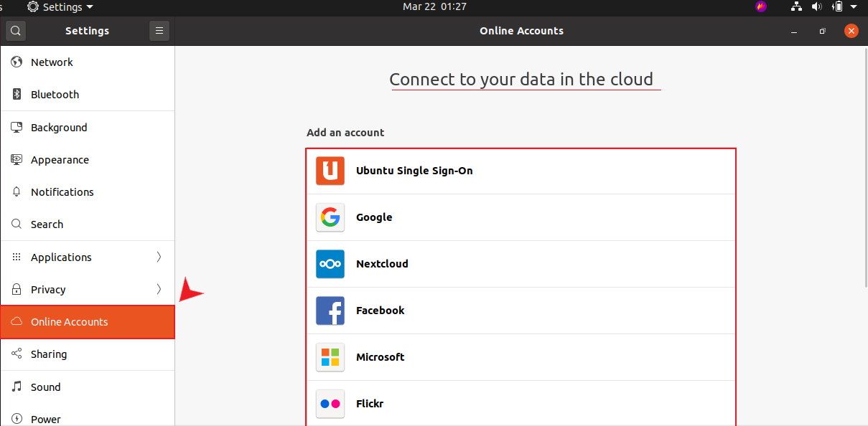The height and width of the screenshot is (426, 868).
Task: Select the Online Accounts panel
Action: coord(87,322)
